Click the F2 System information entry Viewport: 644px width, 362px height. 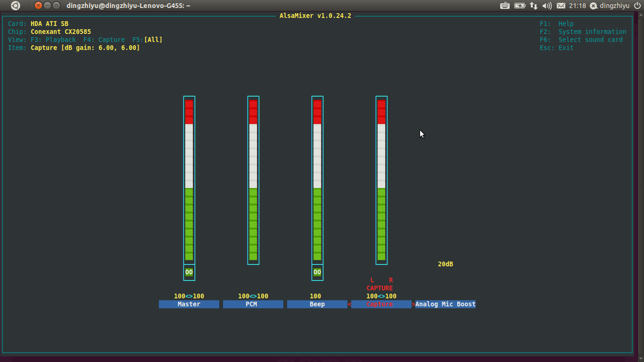pos(583,32)
